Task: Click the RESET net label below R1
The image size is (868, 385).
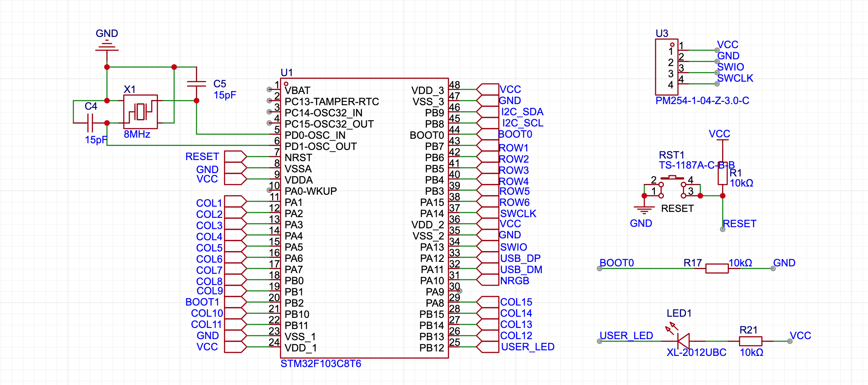Action: (740, 224)
